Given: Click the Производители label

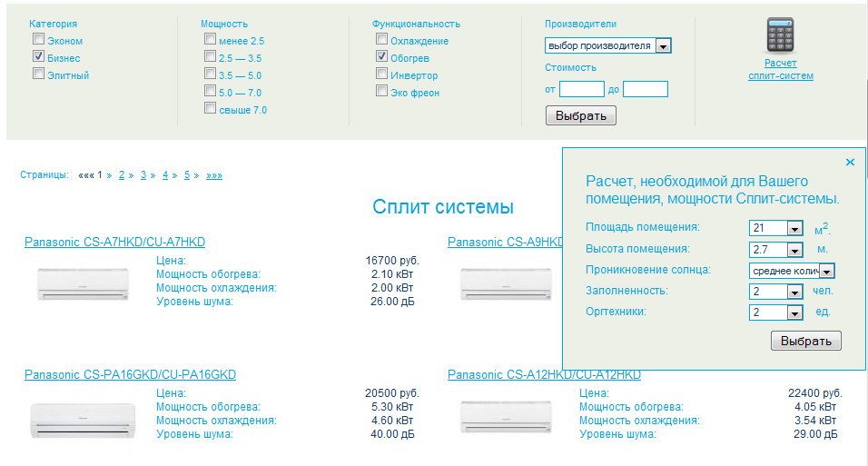Looking at the screenshot, I should tap(580, 24).
